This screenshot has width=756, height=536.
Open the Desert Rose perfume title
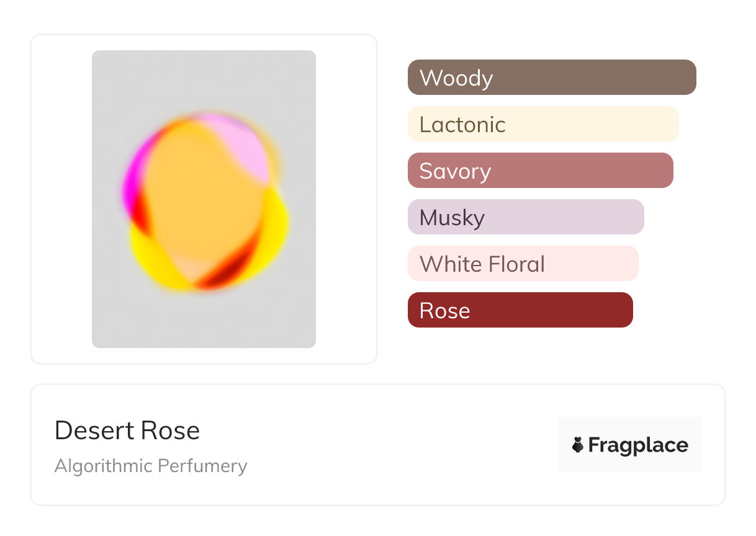[x=127, y=431]
